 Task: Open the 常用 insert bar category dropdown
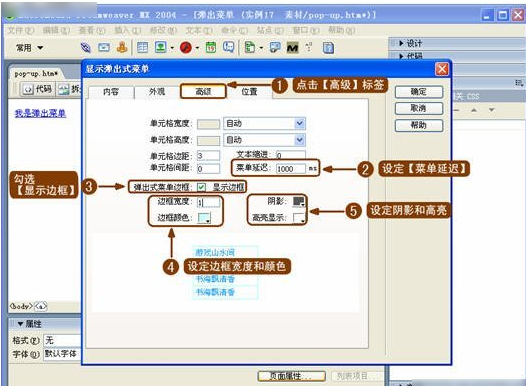pyautogui.click(x=30, y=48)
